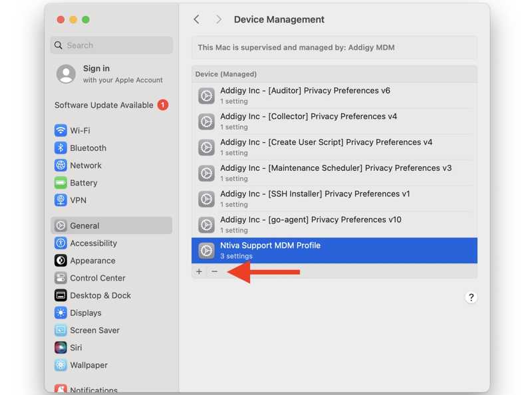Select the Auditor Privacy Preferences v6 profile
532x395 pixels.
334,96
